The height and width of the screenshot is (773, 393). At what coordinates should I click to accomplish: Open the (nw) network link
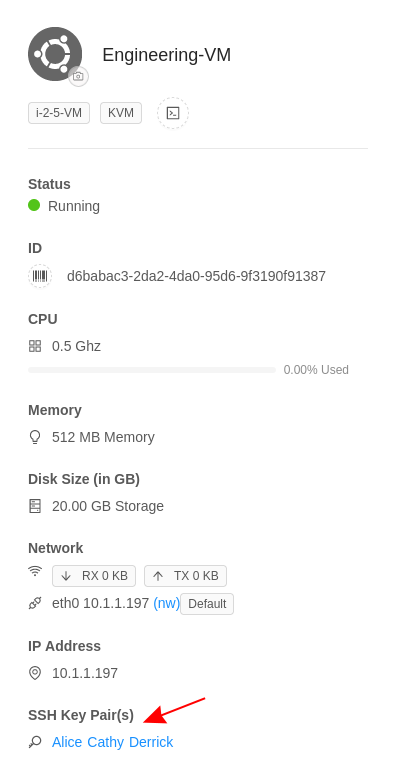click(x=167, y=603)
